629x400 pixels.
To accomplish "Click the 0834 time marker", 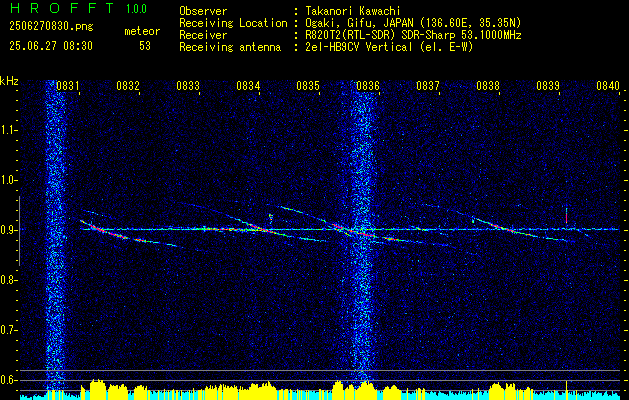I will tap(248, 86).
